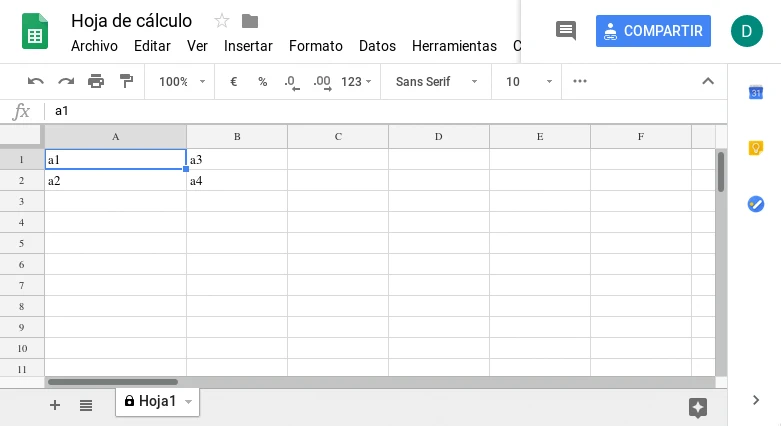The width and height of the screenshot is (781, 426).
Task: Click the redo arrow icon
Action: (66, 82)
